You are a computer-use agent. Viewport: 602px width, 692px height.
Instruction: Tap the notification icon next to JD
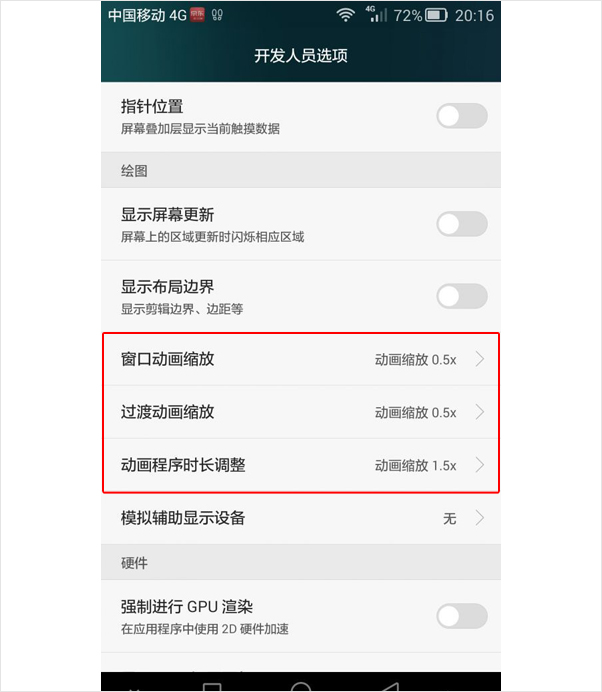click(217, 15)
